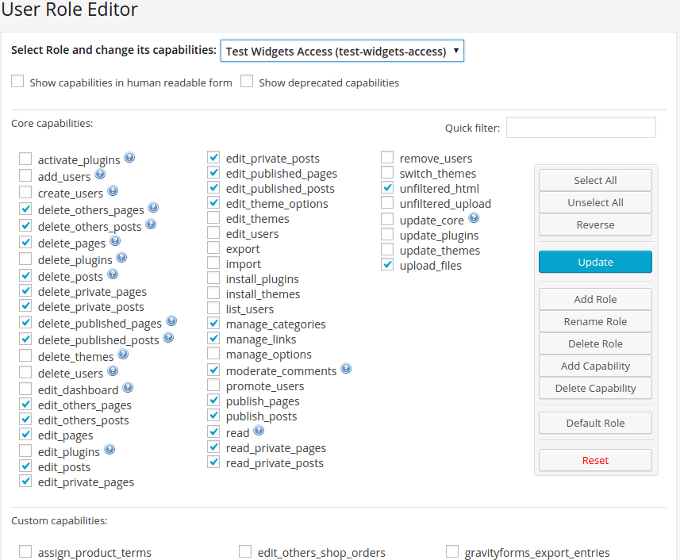Open help icon beside delete_published_pages
This screenshot has width=680, height=560.
point(172,321)
